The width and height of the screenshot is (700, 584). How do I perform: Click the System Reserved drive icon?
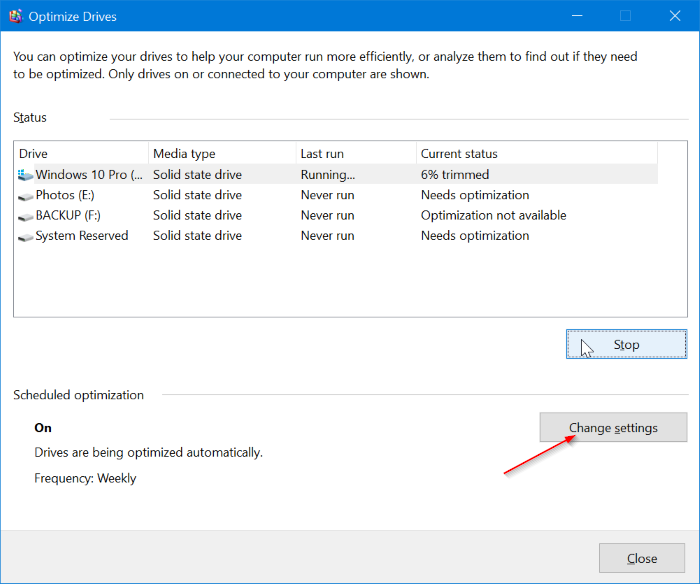pyautogui.click(x=25, y=236)
